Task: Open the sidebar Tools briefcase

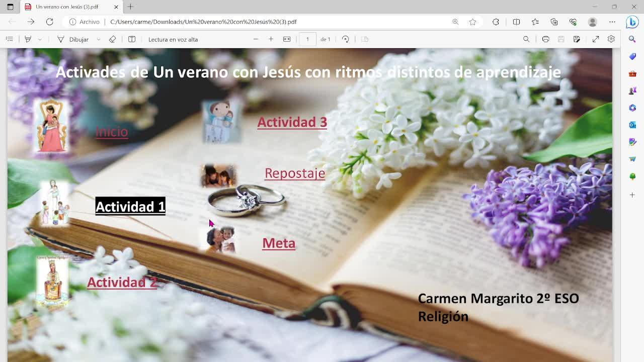Action: pyautogui.click(x=632, y=73)
